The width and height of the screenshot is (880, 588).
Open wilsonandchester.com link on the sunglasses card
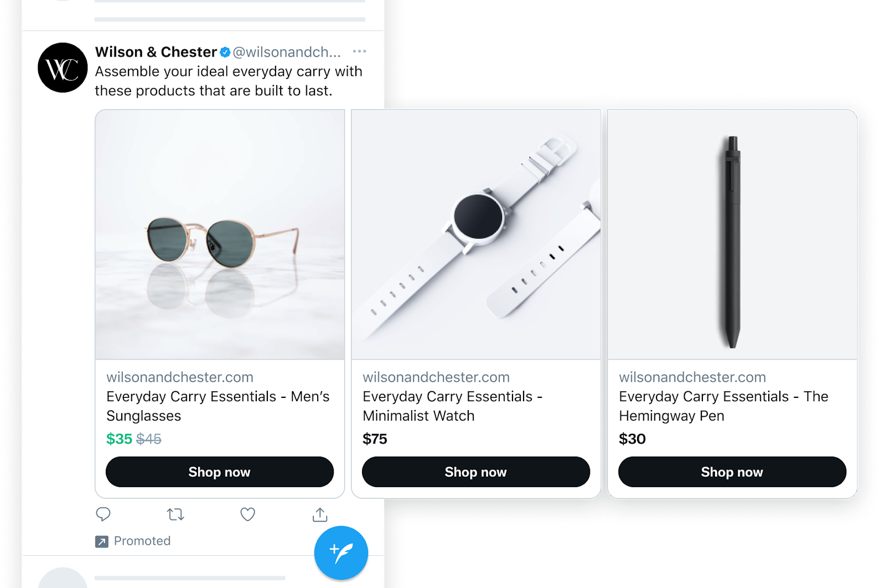[x=179, y=376]
